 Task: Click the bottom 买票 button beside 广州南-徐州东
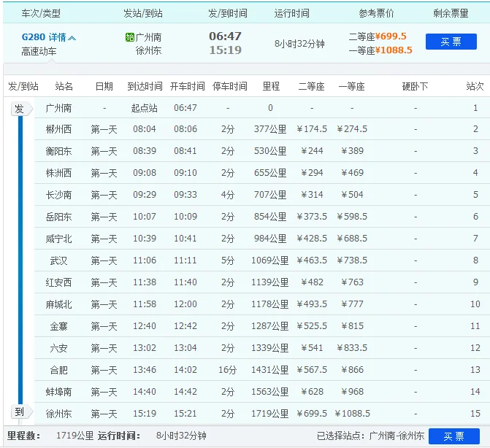(453, 436)
